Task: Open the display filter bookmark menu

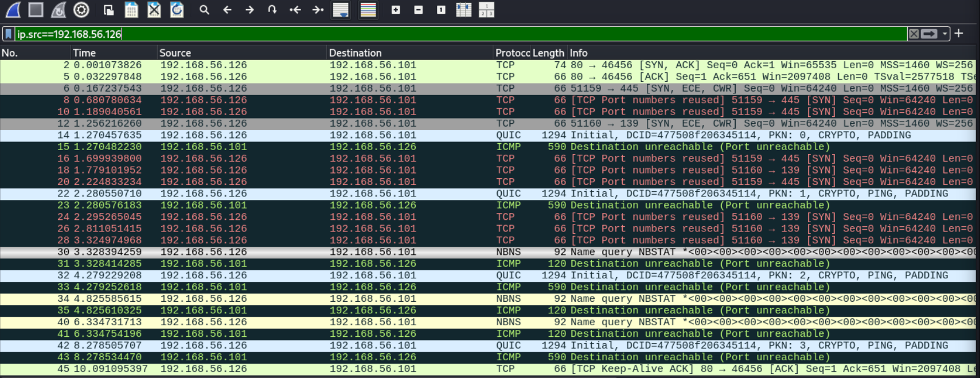Action: pyautogui.click(x=9, y=34)
